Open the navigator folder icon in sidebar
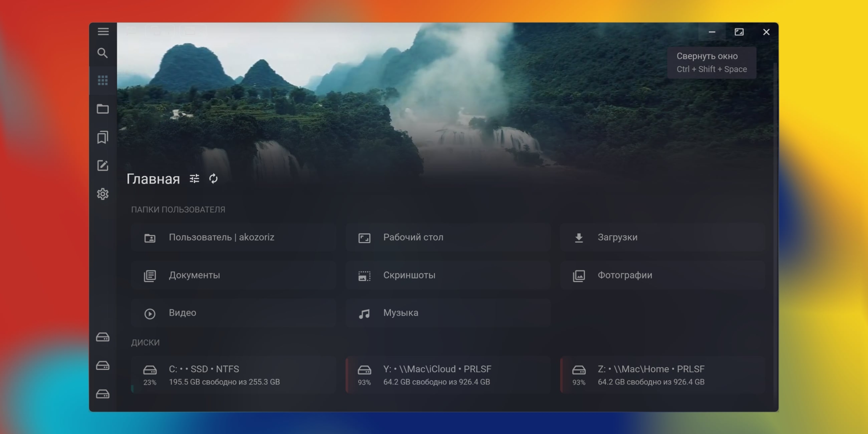This screenshot has width=868, height=434. tap(103, 109)
